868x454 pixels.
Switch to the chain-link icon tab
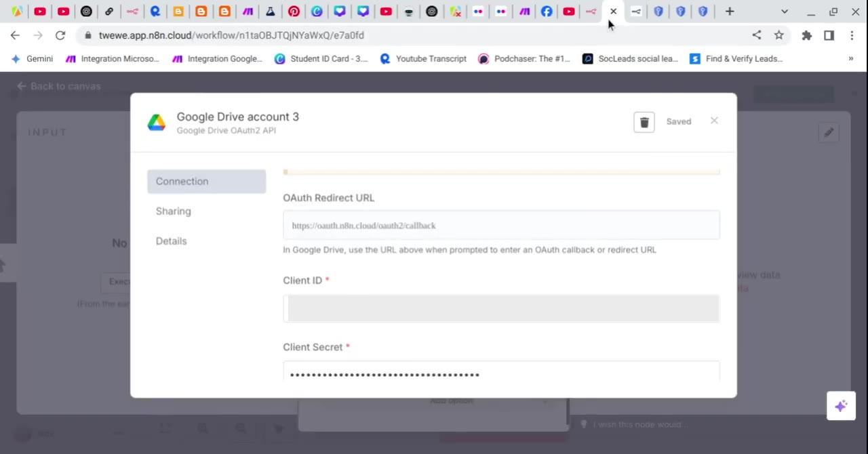tap(109, 12)
